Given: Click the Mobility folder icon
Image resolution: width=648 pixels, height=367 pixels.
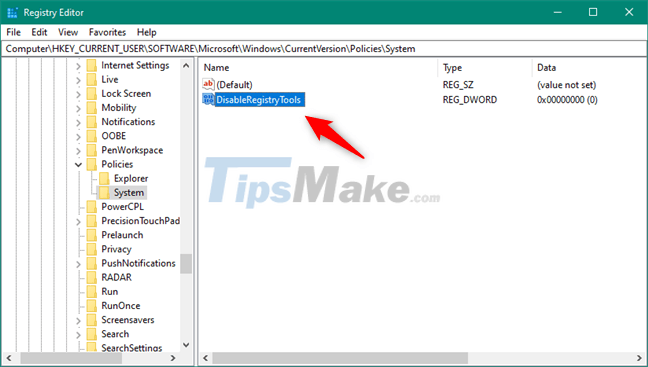Looking at the screenshot, I should [x=92, y=107].
